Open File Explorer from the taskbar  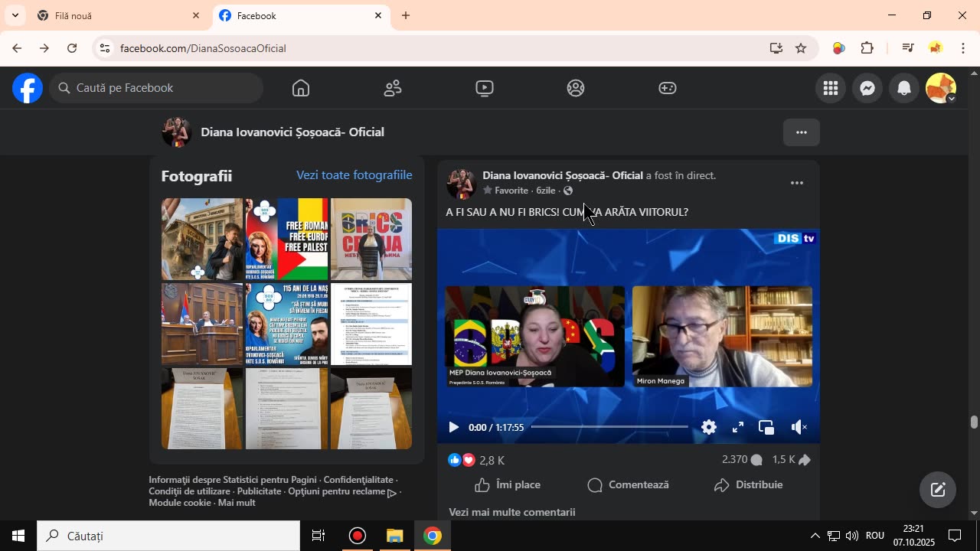pos(394,536)
